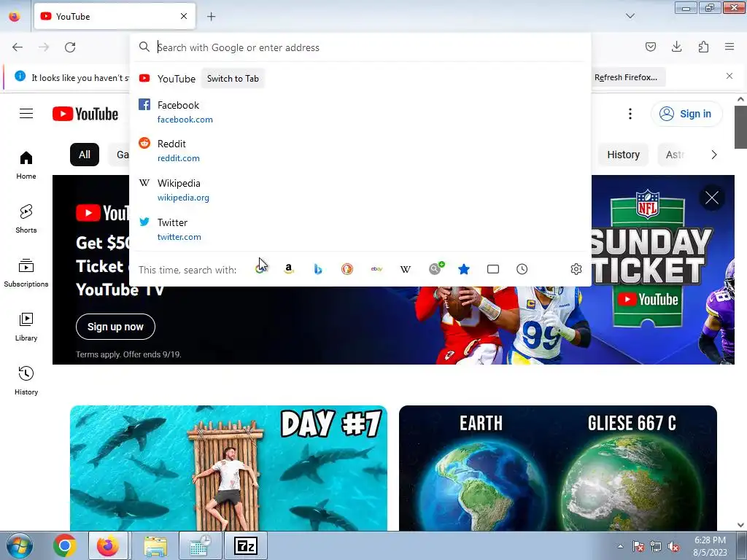Show next category chips with arrow
747x560 pixels.
(x=713, y=155)
